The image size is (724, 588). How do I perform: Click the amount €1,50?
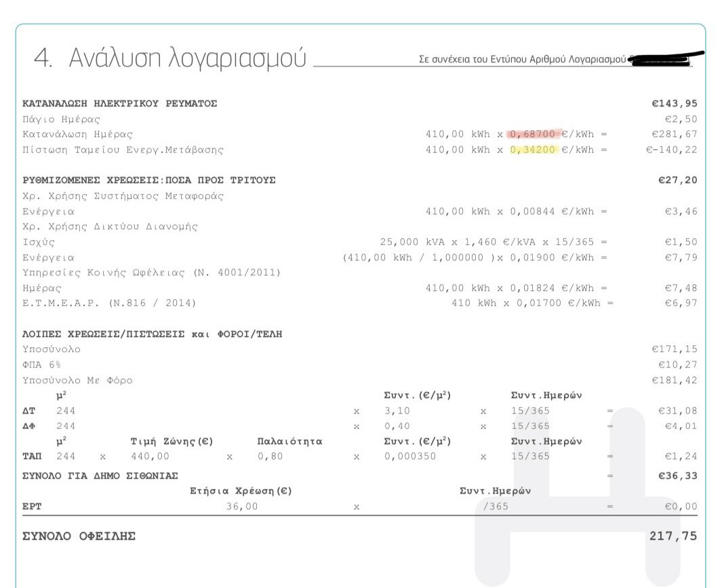coord(681,242)
